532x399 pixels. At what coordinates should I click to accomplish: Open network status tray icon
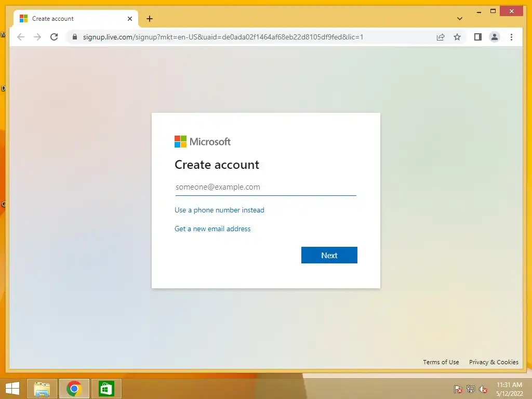point(471,389)
